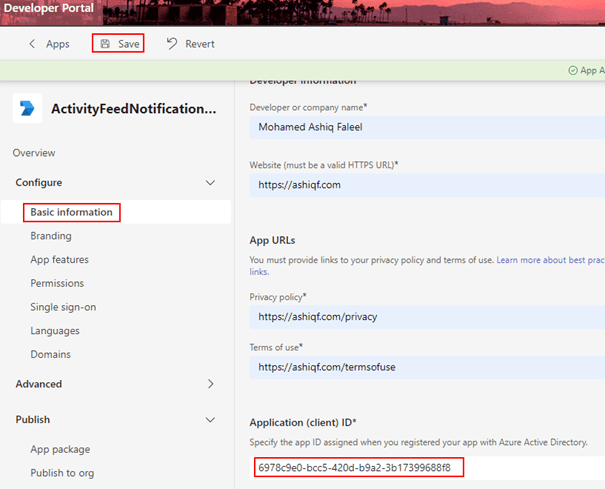Viewport: 605px width, 489px height.
Task: Collapse the Publish section chevron
Action: pyautogui.click(x=210, y=420)
